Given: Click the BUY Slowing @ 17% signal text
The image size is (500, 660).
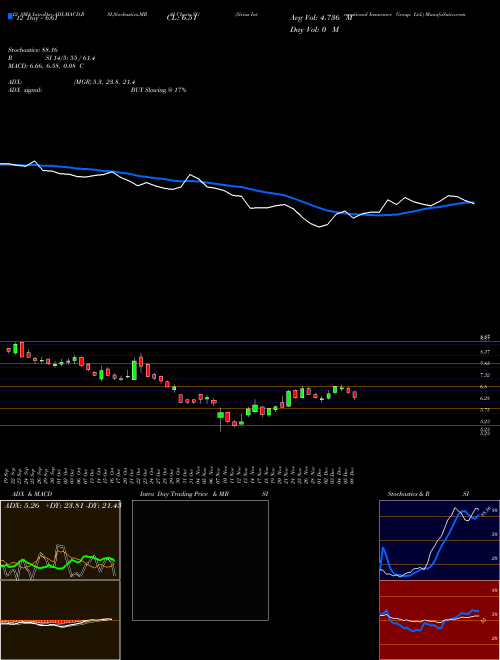Looking at the screenshot, I should click(159, 90).
